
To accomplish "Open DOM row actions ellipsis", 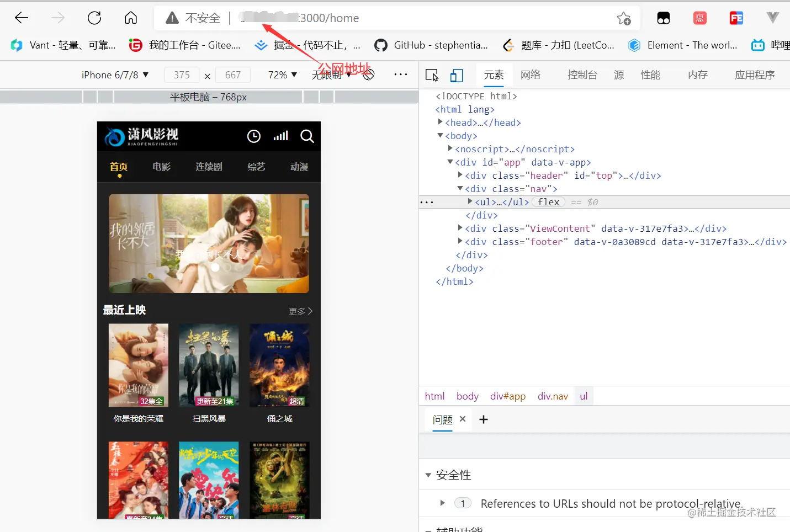I will point(427,203).
